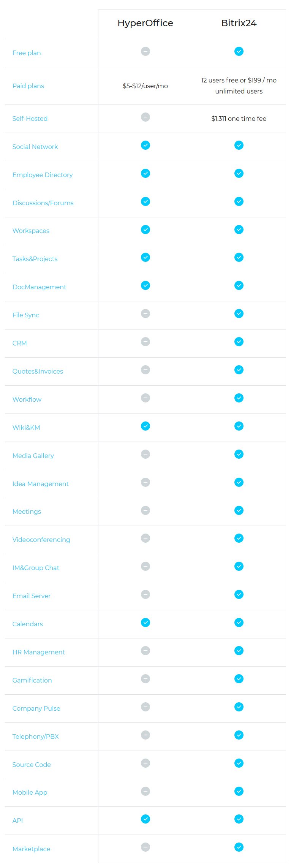Select the Bitrix24 column header
This screenshot has height=868, width=291.
pyautogui.click(x=239, y=23)
